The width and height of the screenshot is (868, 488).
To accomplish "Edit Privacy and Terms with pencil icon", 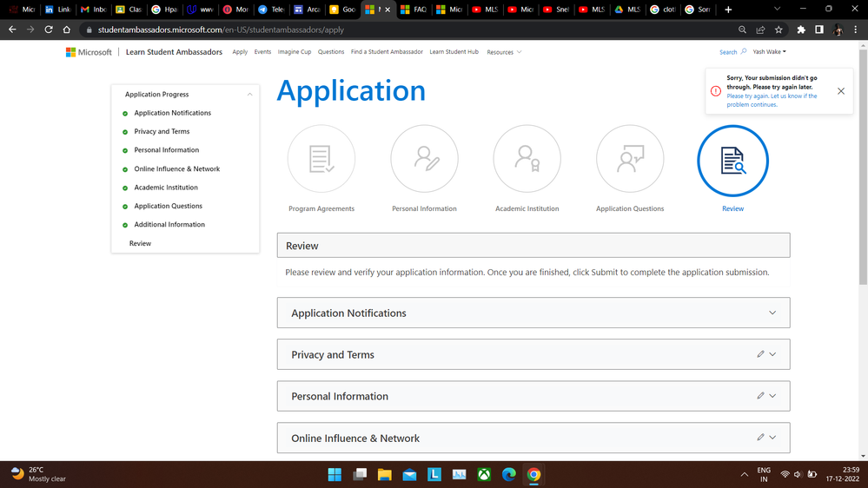I will pyautogui.click(x=760, y=354).
